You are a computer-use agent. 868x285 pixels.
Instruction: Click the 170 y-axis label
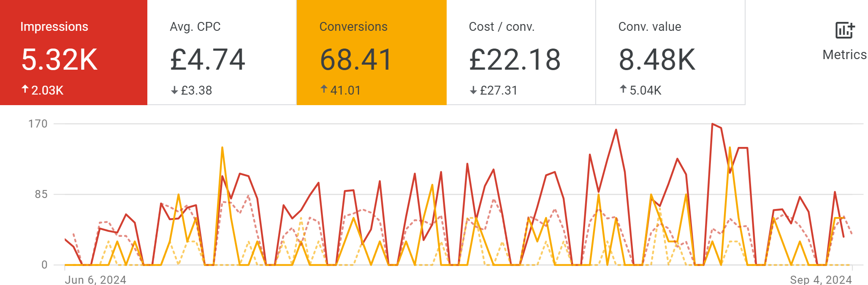[38, 124]
